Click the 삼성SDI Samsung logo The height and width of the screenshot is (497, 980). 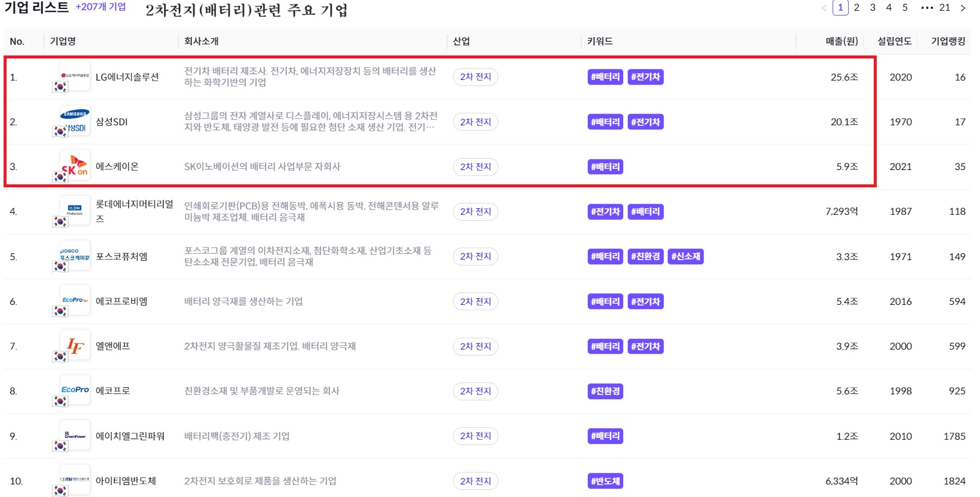(75, 121)
